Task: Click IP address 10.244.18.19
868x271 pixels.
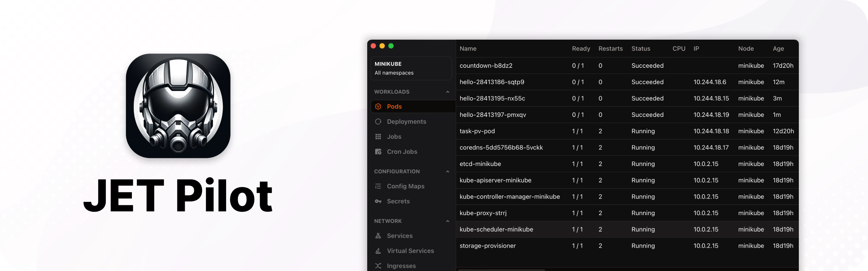Action: [x=711, y=114]
